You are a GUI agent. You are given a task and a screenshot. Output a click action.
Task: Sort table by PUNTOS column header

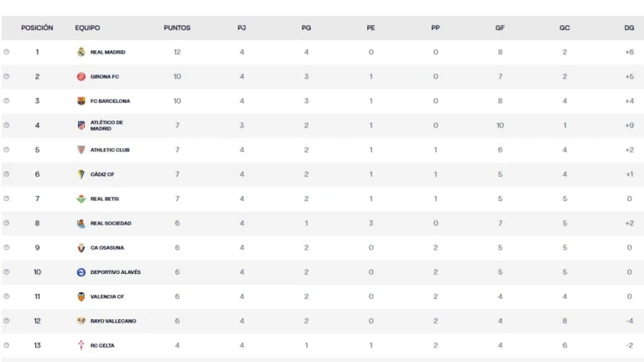[x=177, y=28]
